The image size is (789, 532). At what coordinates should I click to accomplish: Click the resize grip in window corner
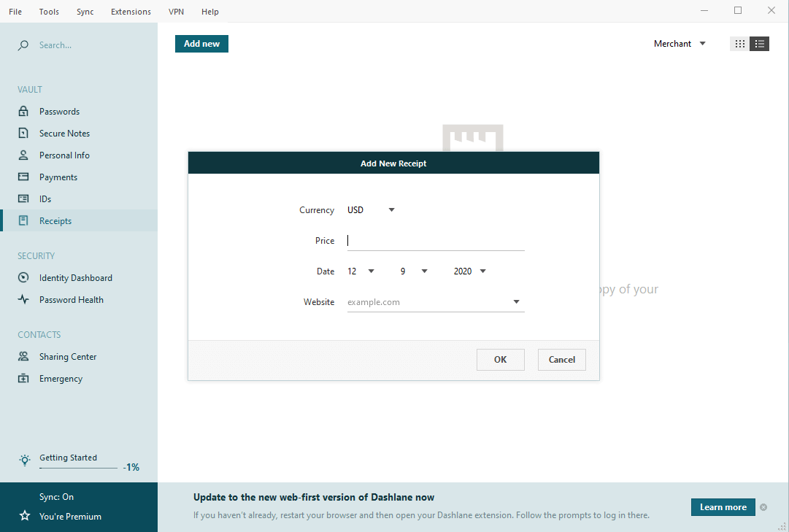click(782, 526)
